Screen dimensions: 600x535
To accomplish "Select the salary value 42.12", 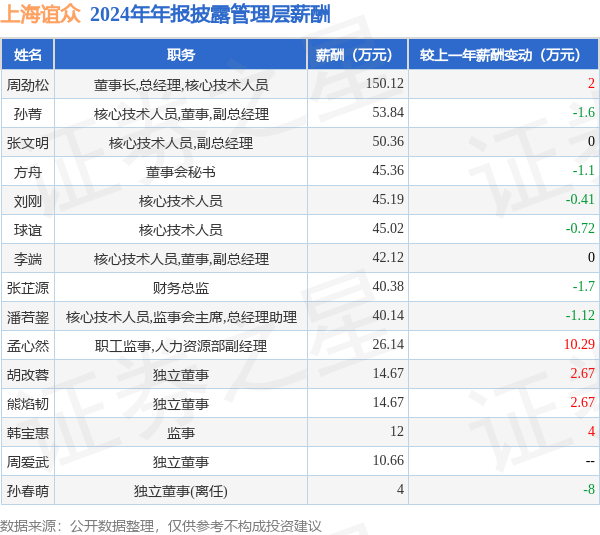I will [x=388, y=258].
